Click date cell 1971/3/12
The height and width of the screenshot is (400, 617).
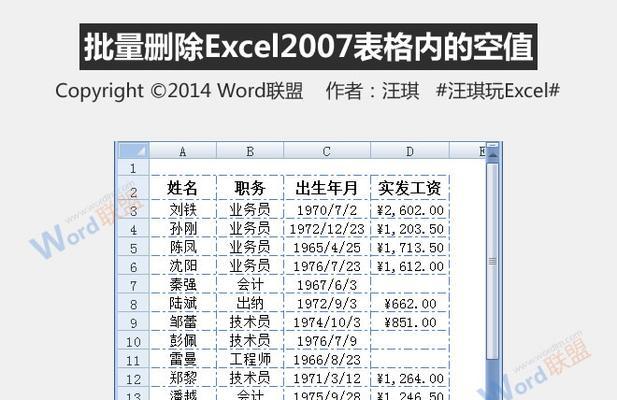327,378
